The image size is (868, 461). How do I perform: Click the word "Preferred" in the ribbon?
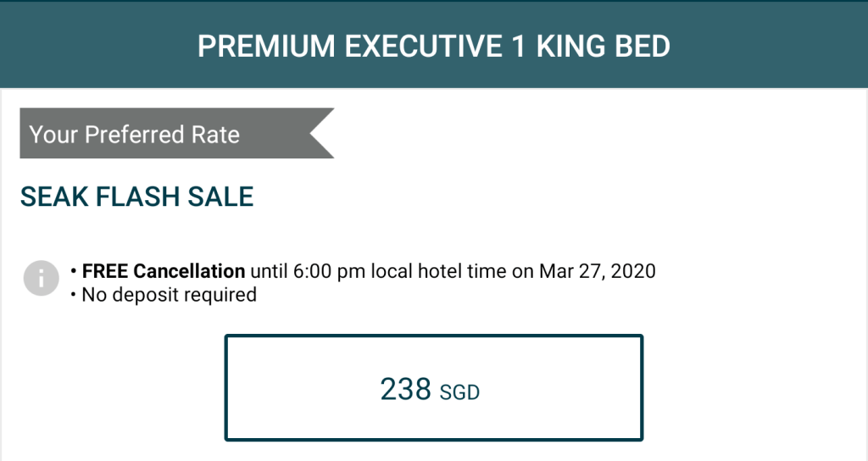coord(136,135)
